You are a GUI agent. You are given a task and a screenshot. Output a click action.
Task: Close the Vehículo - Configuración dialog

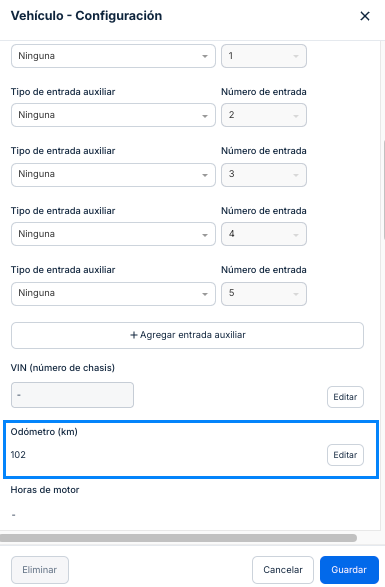coord(364,16)
